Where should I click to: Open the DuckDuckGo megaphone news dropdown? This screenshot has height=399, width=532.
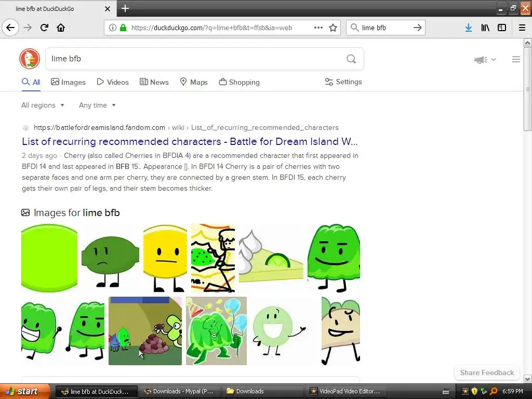(485, 60)
